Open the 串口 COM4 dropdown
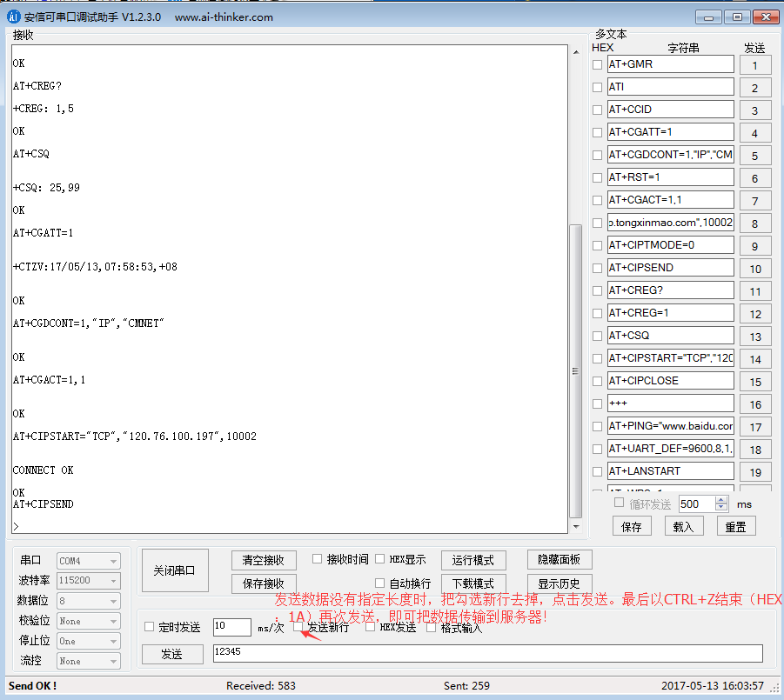 pyautogui.click(x=89, y=561)
